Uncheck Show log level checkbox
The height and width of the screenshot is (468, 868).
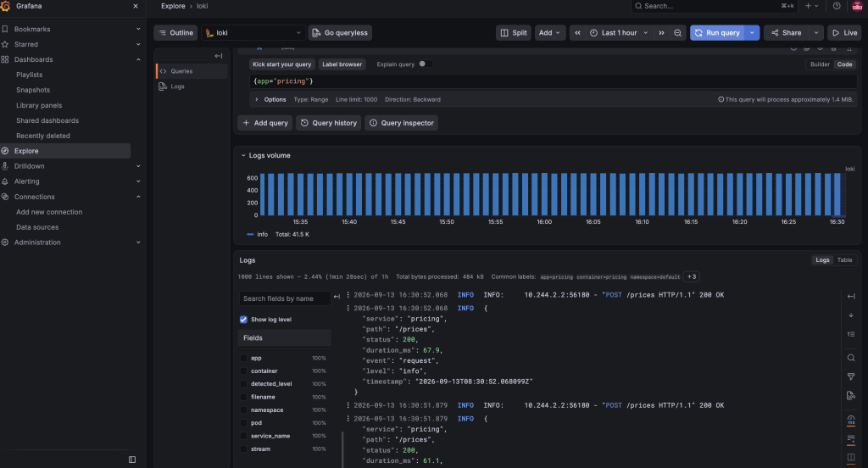tap(243, 320)
